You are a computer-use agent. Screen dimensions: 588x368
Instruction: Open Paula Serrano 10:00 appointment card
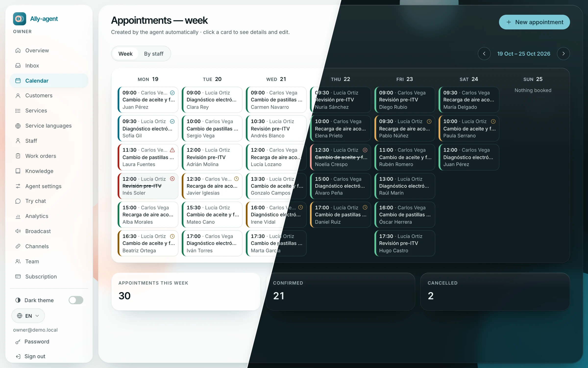469,128
